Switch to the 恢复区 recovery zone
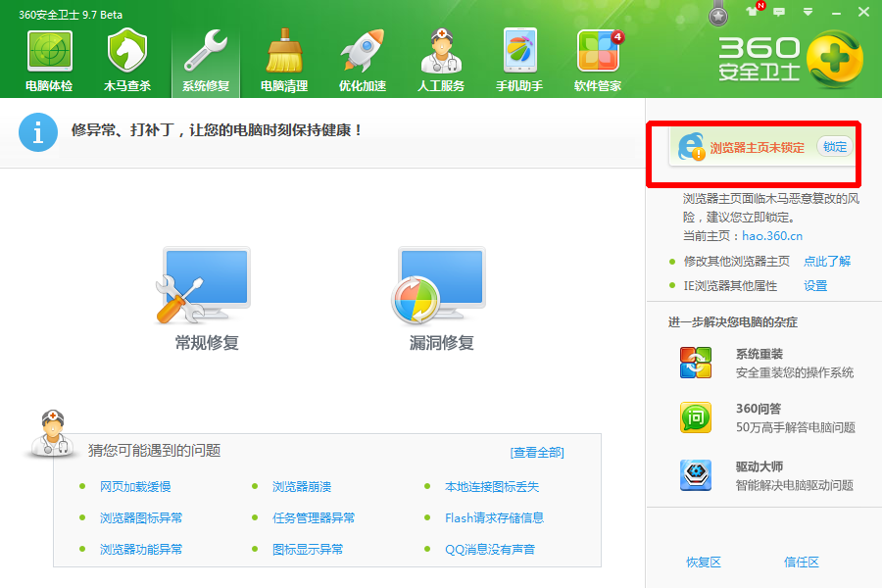The image size is (882, 588). [704, 562]
